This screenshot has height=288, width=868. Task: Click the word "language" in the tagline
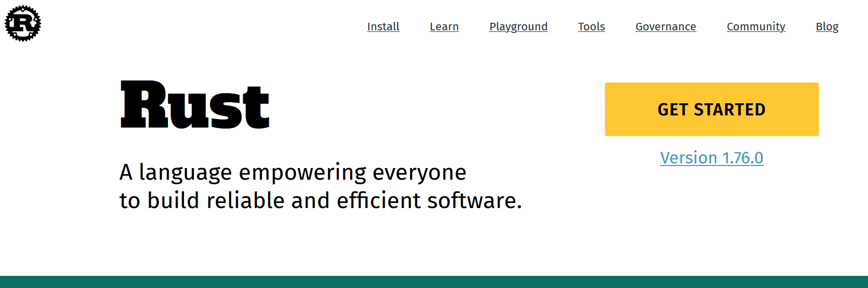[x=185, y=173]
